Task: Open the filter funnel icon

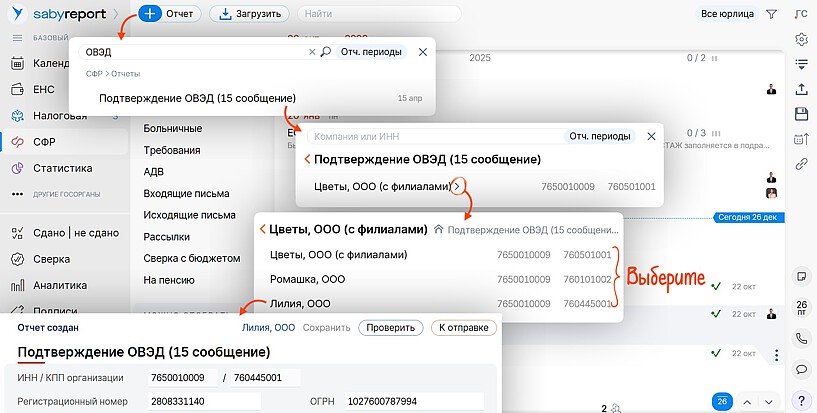Action: pos(771,14)
